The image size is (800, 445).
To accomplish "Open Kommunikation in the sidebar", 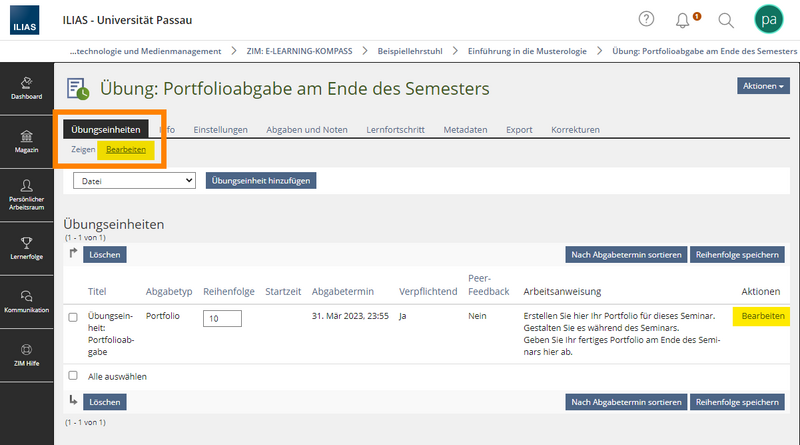I will 26,300.
